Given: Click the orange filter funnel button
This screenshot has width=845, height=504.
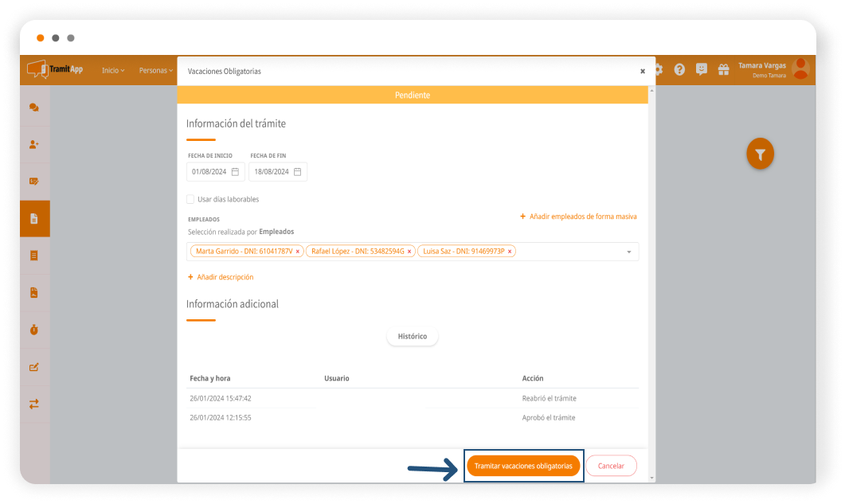Looking at the screenshot, I should point(760,154).
